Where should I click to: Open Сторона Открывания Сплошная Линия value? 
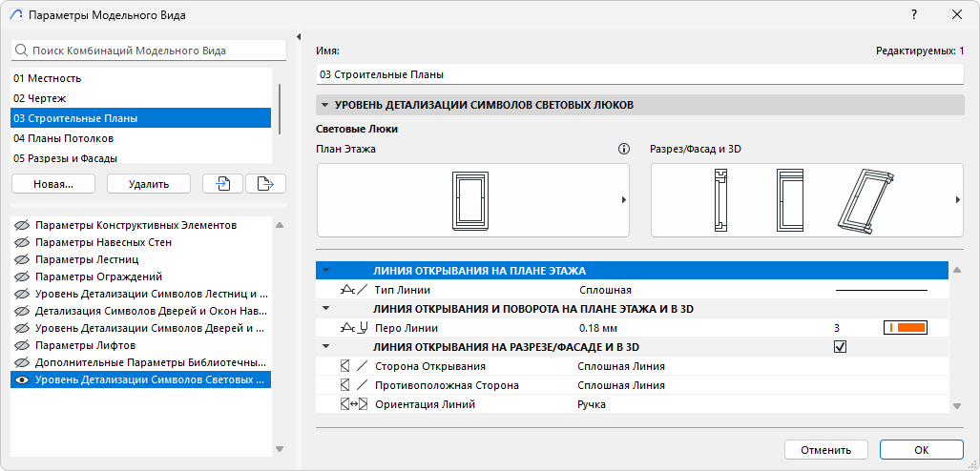point(622,366)
